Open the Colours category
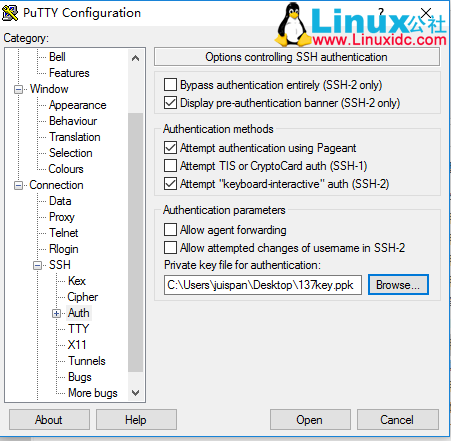The image size is (451, 441). [x=66, y=169]
